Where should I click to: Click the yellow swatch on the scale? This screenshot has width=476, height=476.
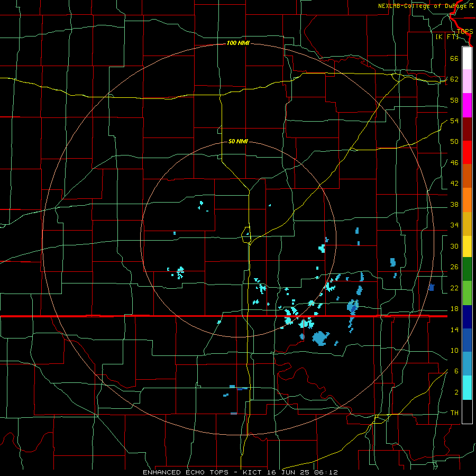click(x=467, y=246)
